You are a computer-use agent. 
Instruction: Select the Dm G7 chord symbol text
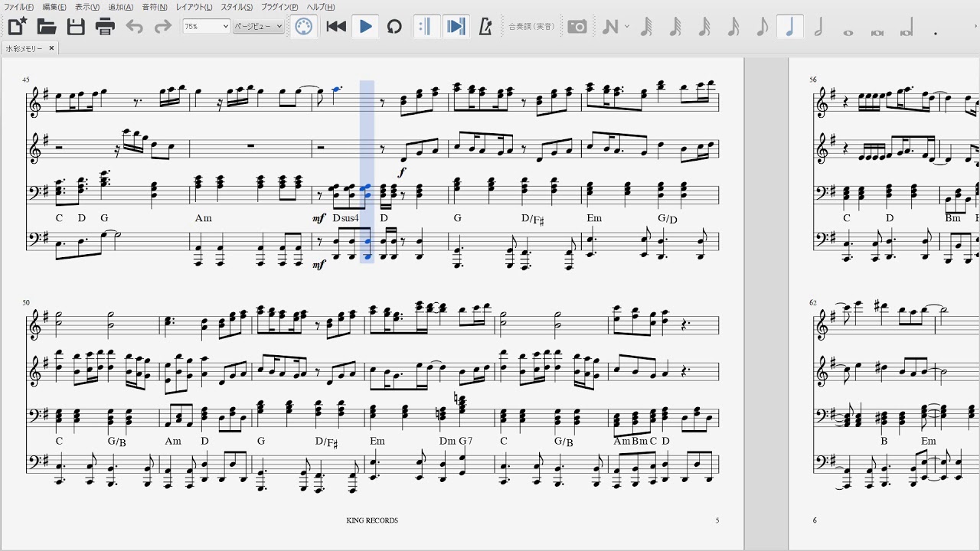point(457,442)
